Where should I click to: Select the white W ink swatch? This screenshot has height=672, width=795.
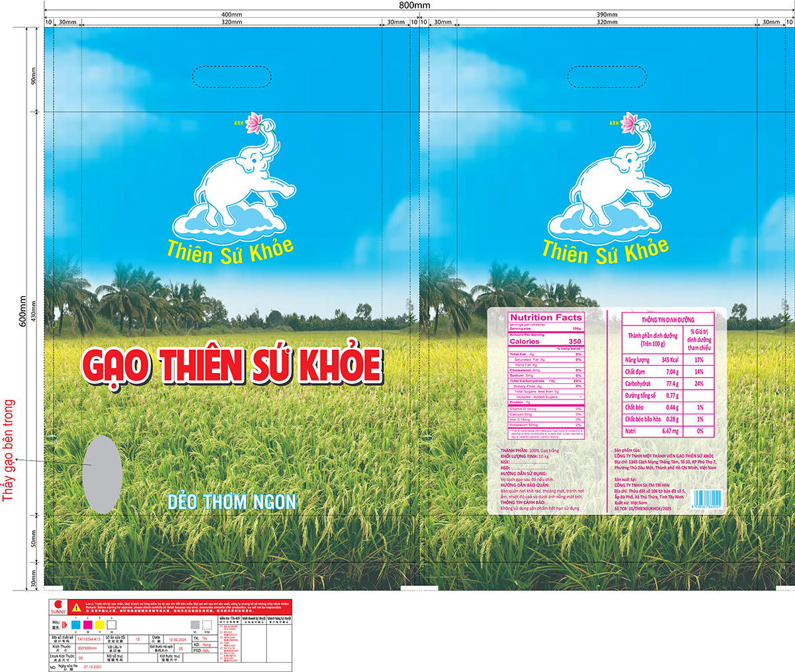tap(111, 624)
